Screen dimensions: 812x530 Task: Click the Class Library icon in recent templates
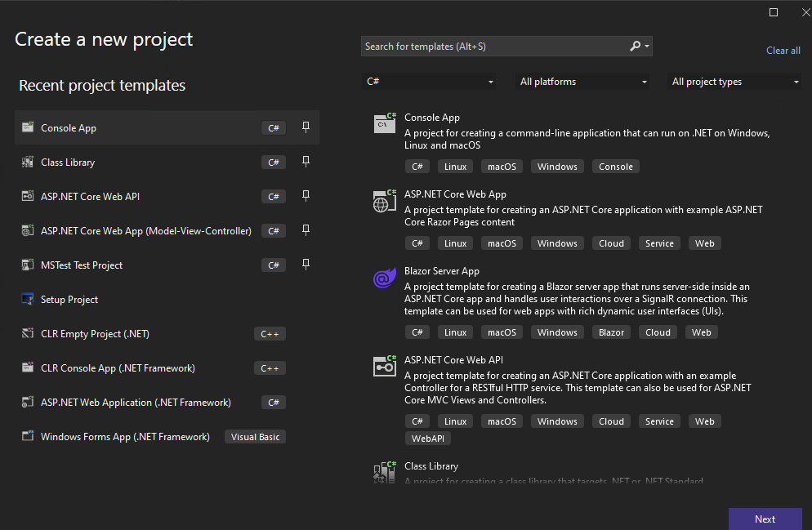coord(28,162)
